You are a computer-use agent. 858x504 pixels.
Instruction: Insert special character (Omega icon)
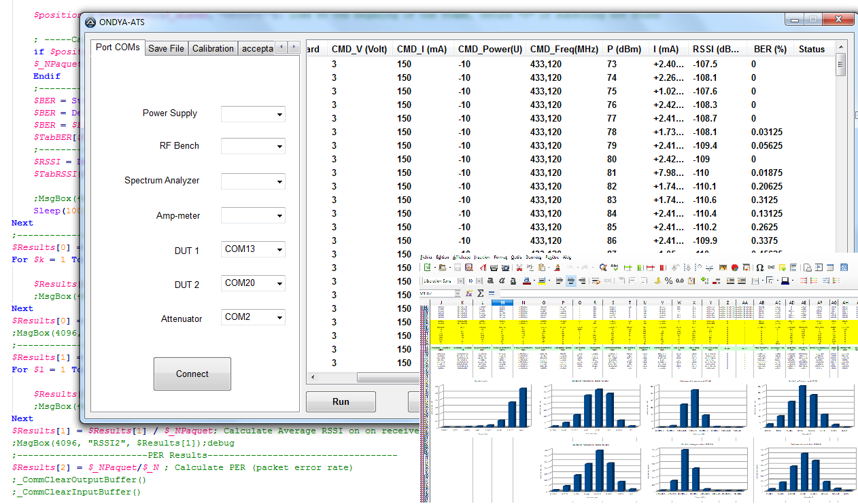coord(760,268)
